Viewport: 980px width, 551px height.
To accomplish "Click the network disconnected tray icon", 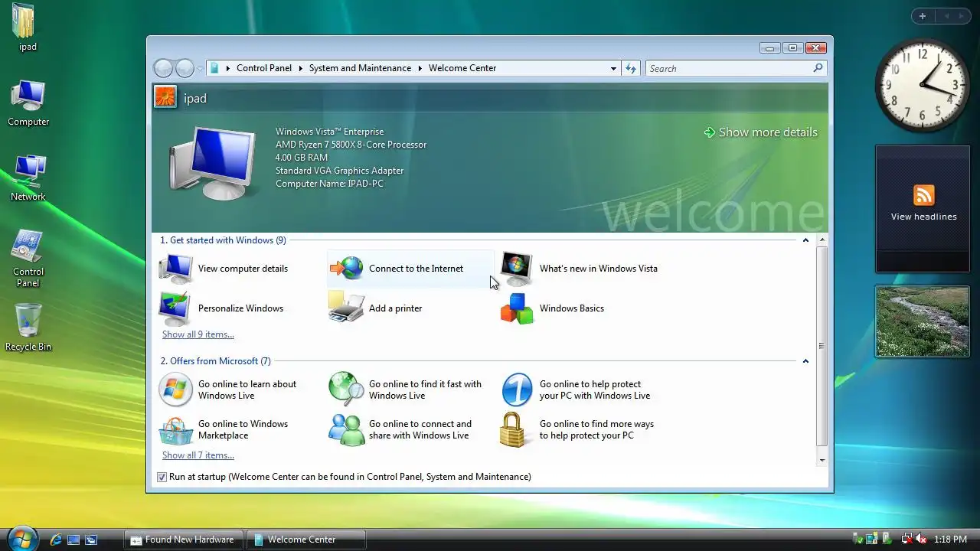I will tap(906, 540).
